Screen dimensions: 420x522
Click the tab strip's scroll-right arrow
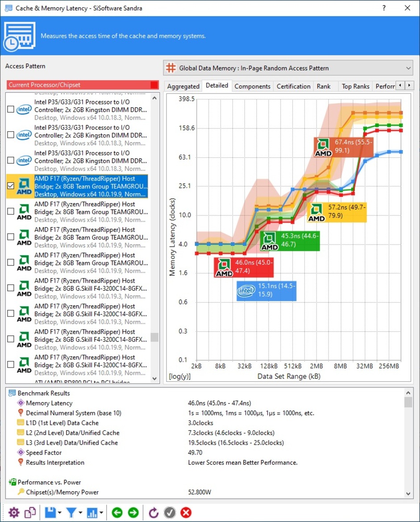[409, 86]
